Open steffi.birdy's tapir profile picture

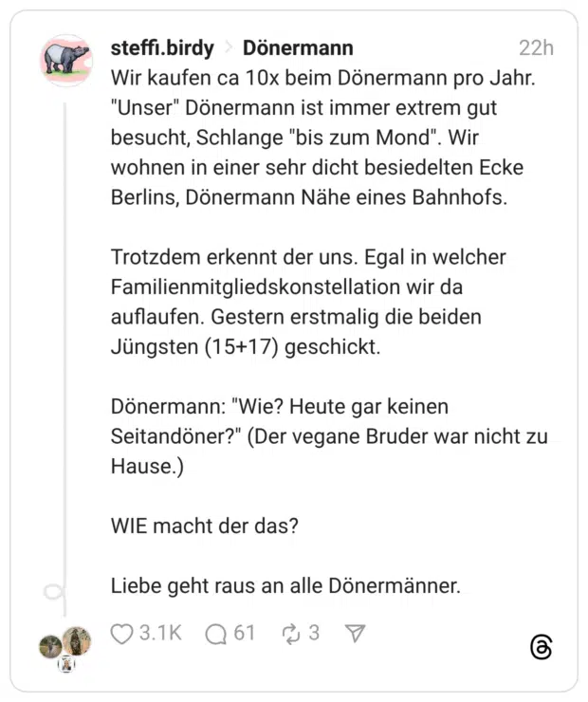66,60
